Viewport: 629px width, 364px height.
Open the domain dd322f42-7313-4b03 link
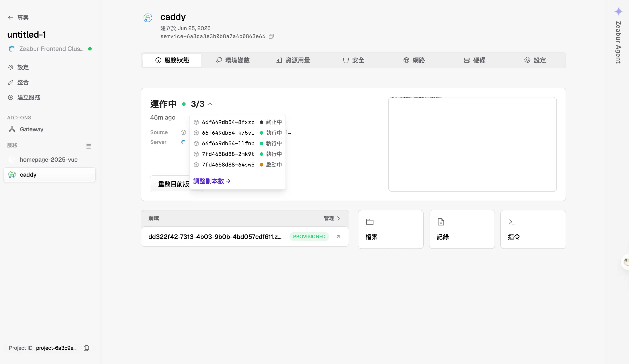click(215, 236)
